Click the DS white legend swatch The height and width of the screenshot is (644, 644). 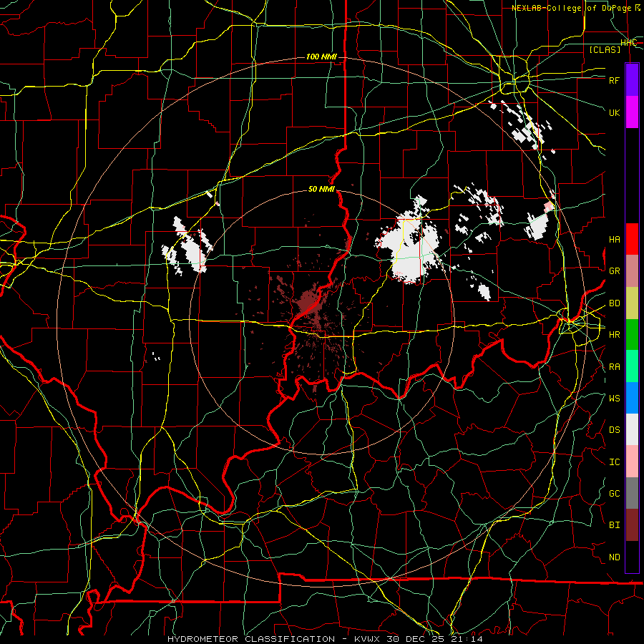tap(632, 429)
